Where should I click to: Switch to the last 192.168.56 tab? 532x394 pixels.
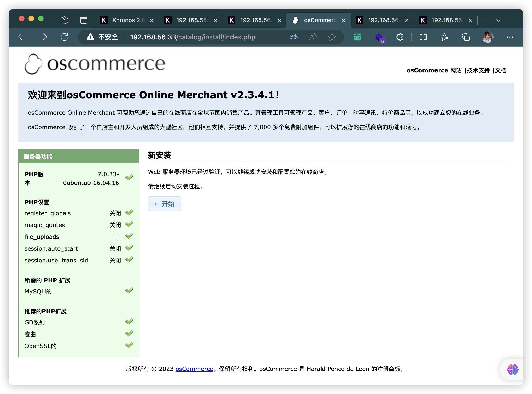[446, 20]
